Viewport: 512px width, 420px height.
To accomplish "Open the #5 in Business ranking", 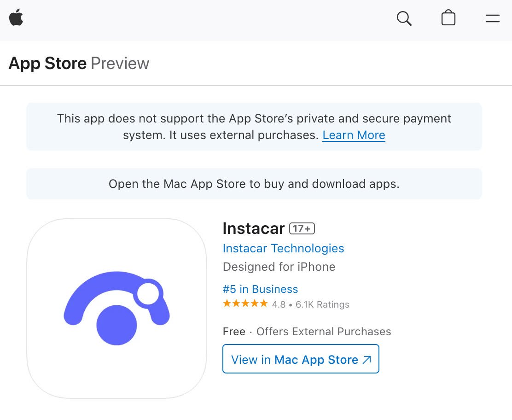I will tap(260, 289).
